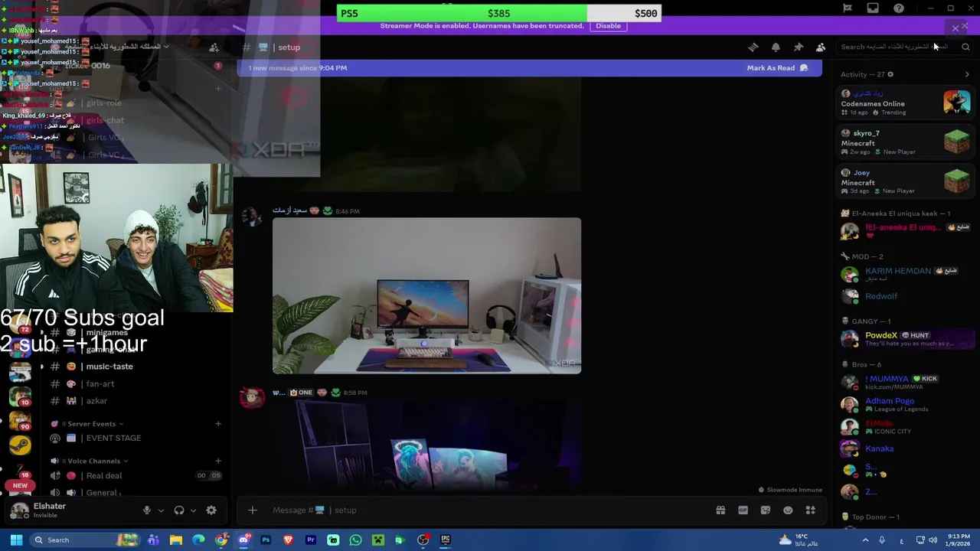This screenshot has height=551, width=980.
Task: Open the Threads icon in channel header
Action: click(753, 47)
